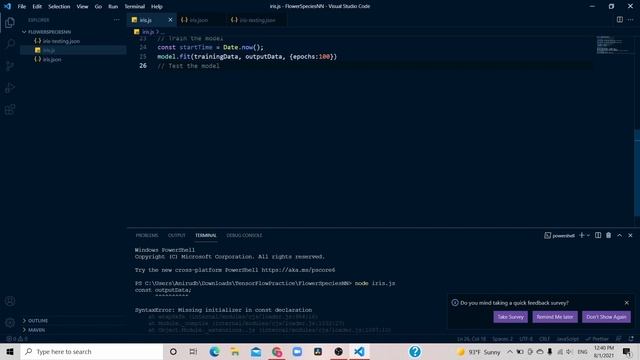Open the Accounts menu icon
640x360 pixels.
[x=10, y=301]
